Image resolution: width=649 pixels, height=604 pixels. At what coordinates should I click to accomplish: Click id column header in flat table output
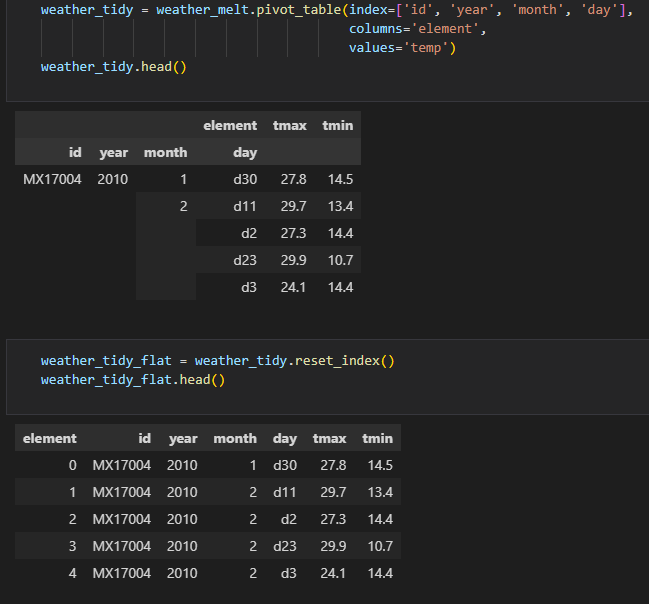[x=144, y=438]
